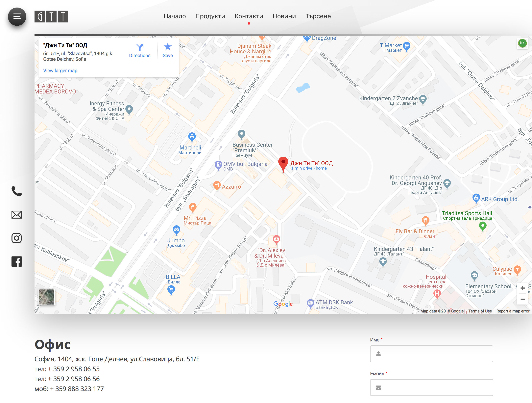
Task: Click the GTT logo
Action: (x=51, y=16)
